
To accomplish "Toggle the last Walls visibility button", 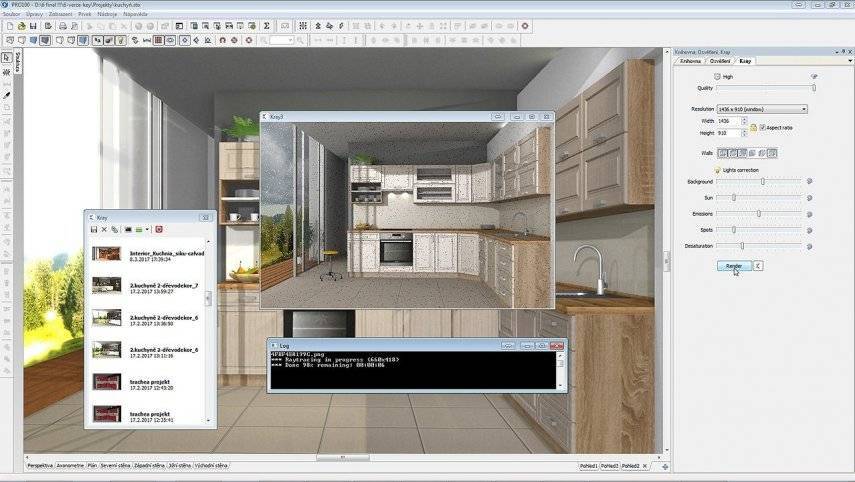I will (x=772, y=153).
